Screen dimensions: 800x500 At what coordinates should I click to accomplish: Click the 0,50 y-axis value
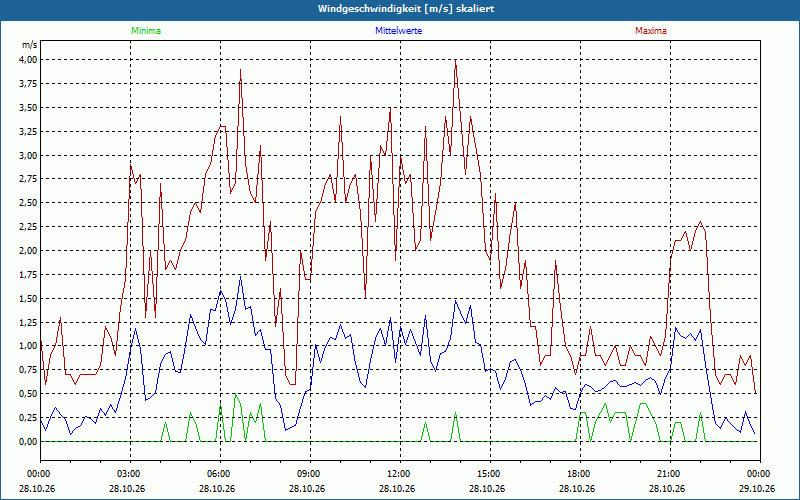28,394
